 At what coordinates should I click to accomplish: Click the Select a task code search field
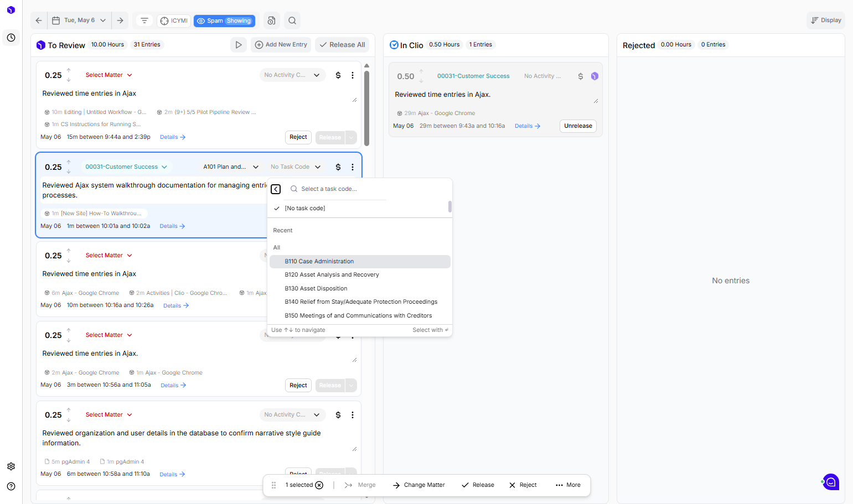coord(338,189)
